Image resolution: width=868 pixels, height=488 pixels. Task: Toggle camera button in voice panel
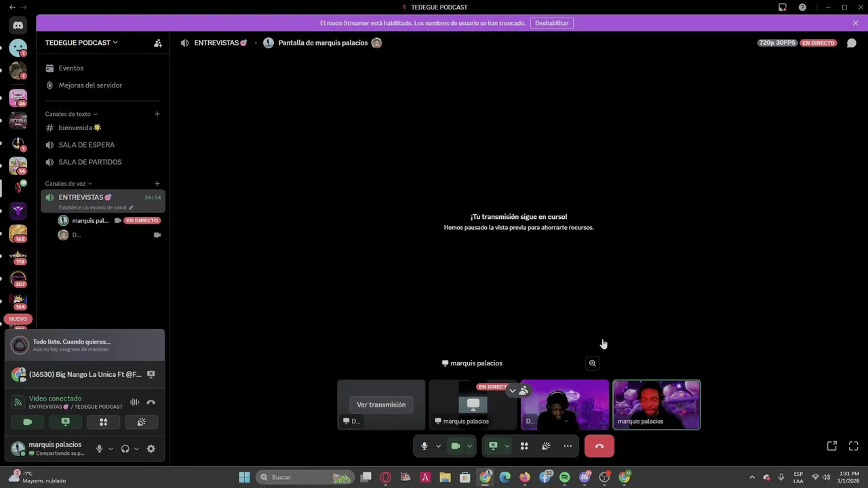point(28,422)
